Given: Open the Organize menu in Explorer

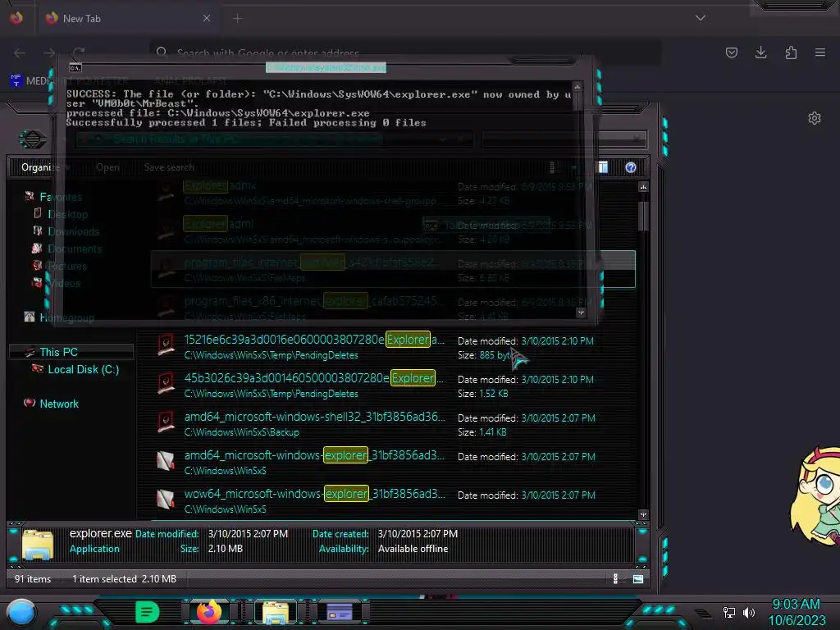Looking at the screenshot, I should pos(46,167).
